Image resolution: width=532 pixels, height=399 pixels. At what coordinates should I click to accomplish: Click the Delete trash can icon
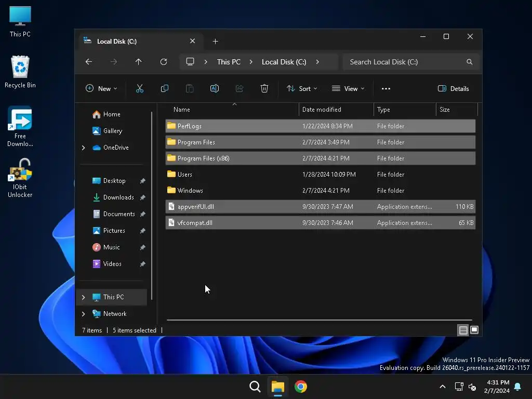pos(264,88)
